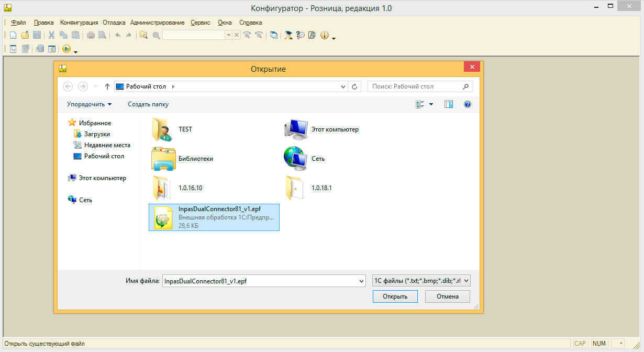
Task: Toggle the preview pane icon
Action: tap(449, 104)
